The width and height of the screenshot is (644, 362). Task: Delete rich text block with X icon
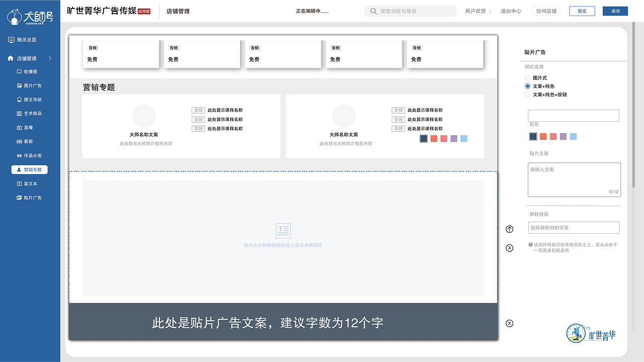[510, 248]
